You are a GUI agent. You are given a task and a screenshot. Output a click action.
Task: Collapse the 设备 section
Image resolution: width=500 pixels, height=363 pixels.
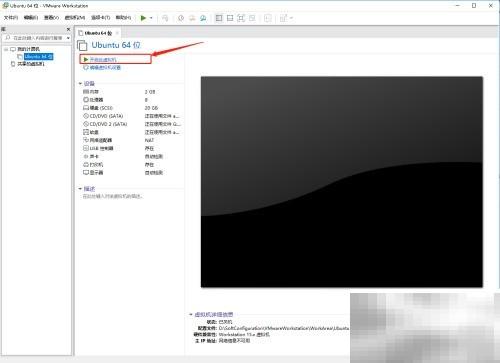80,83
